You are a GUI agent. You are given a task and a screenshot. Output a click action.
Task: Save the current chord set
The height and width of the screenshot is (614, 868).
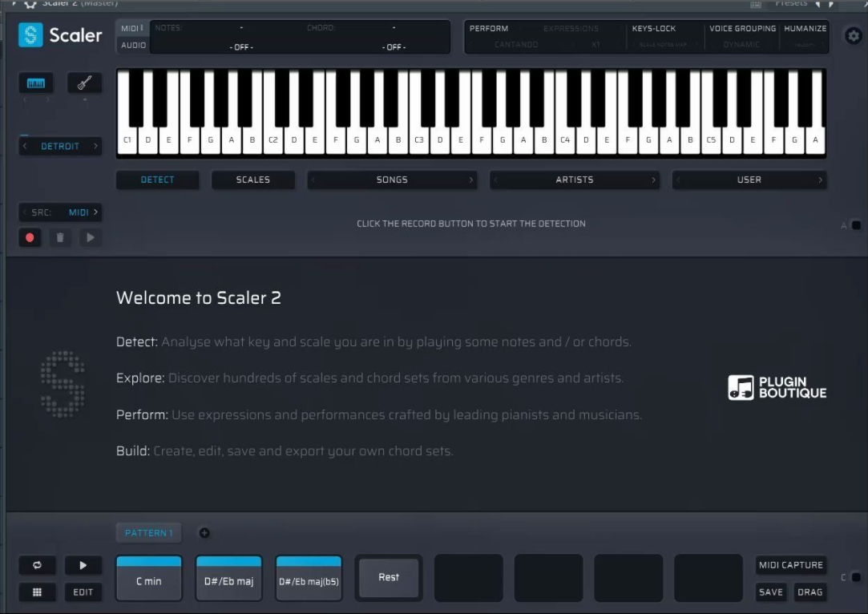point(771,592)
